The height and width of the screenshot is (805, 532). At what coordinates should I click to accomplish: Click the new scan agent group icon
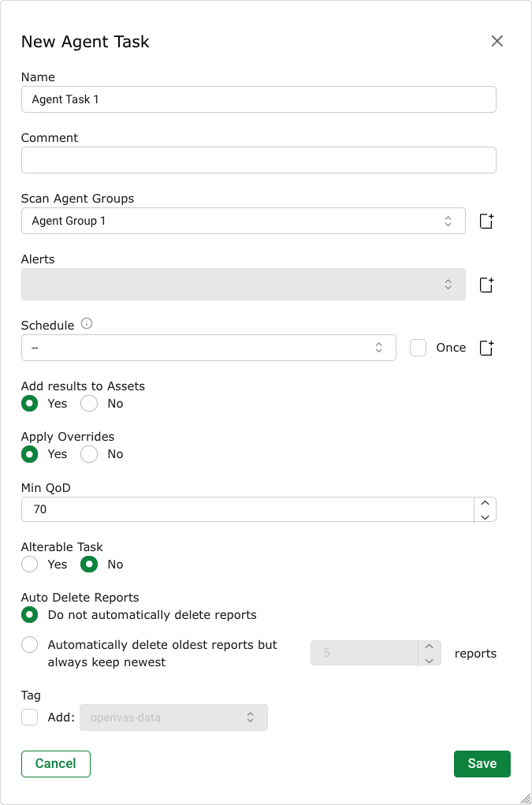[x=486, y=222]
